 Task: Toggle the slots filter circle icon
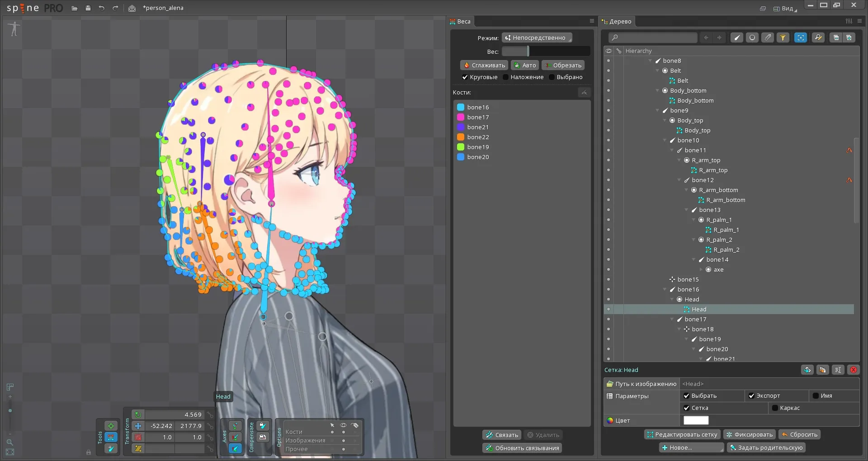pos(752,38)
